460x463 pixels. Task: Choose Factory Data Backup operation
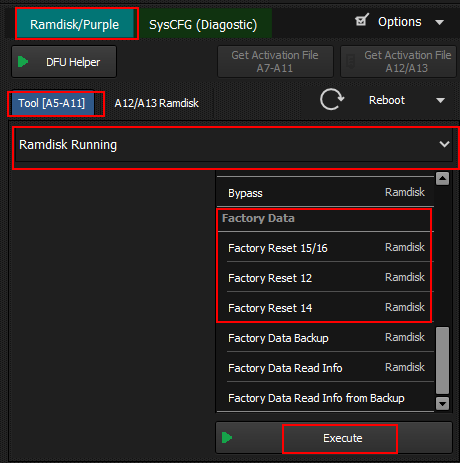[326, 338]
